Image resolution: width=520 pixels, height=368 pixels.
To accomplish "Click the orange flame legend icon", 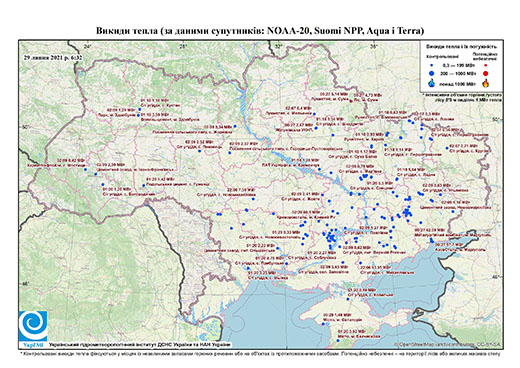I will (486, 83).
